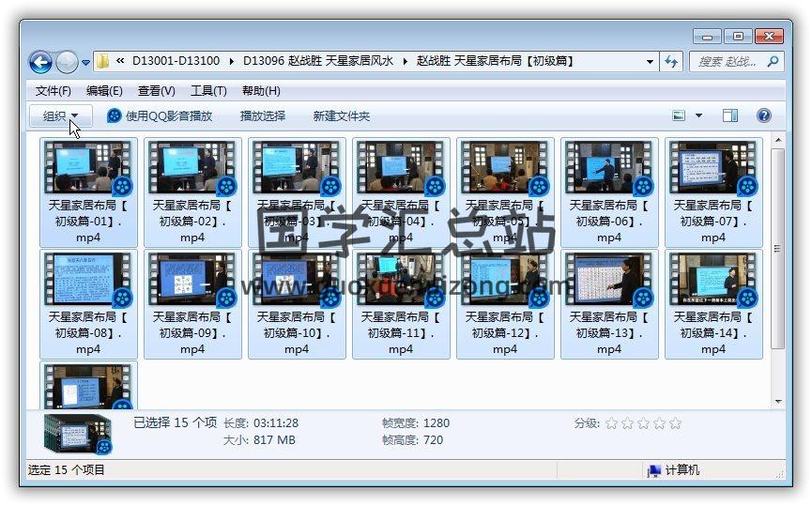Select the partly visible fifteenth video thumbnail
The image size is (812, 506).
click(88, 387)
